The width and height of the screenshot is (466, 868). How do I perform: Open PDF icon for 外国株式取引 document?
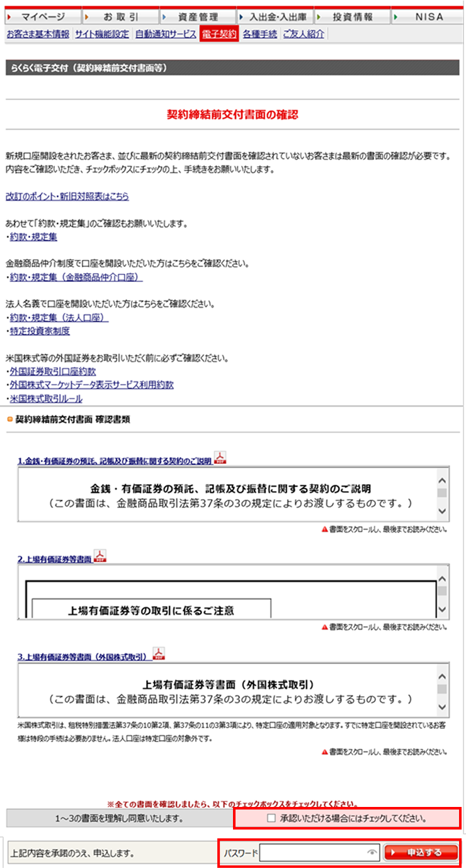coord(159,654)
